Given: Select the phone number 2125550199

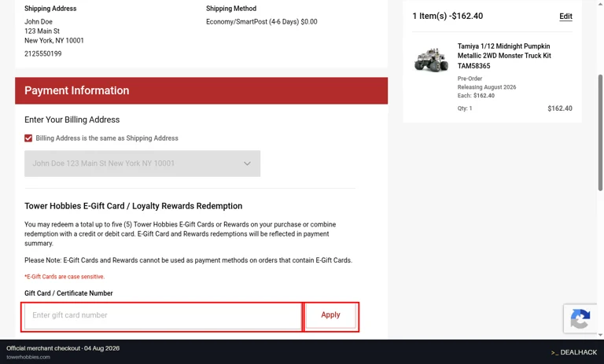Looking at the screenshot, I should pos(43,54).
